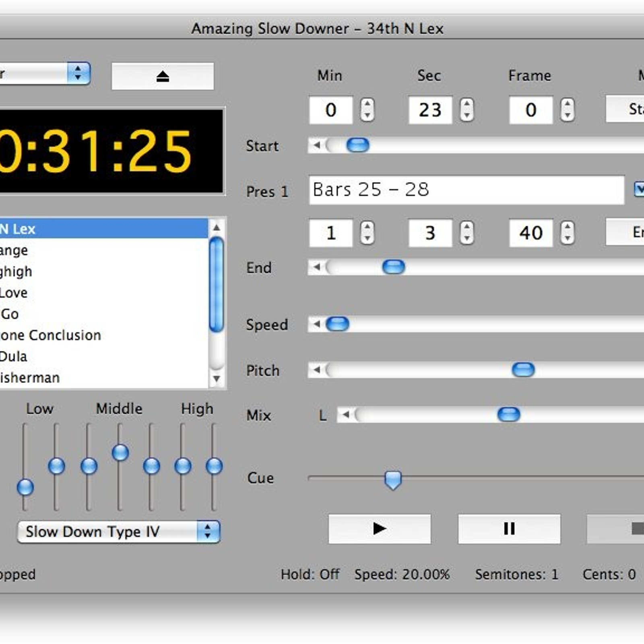Click the Mix slider left arrow
This screenshot has width=644, height=644.
click(x=346, y=414)
